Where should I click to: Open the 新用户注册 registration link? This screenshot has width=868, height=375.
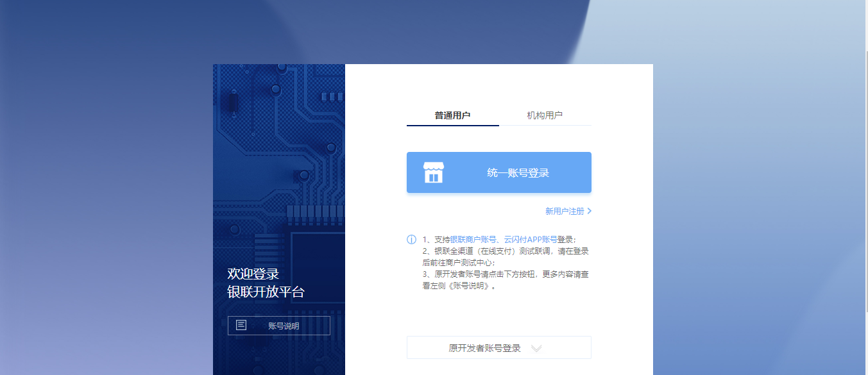point(565,211)
